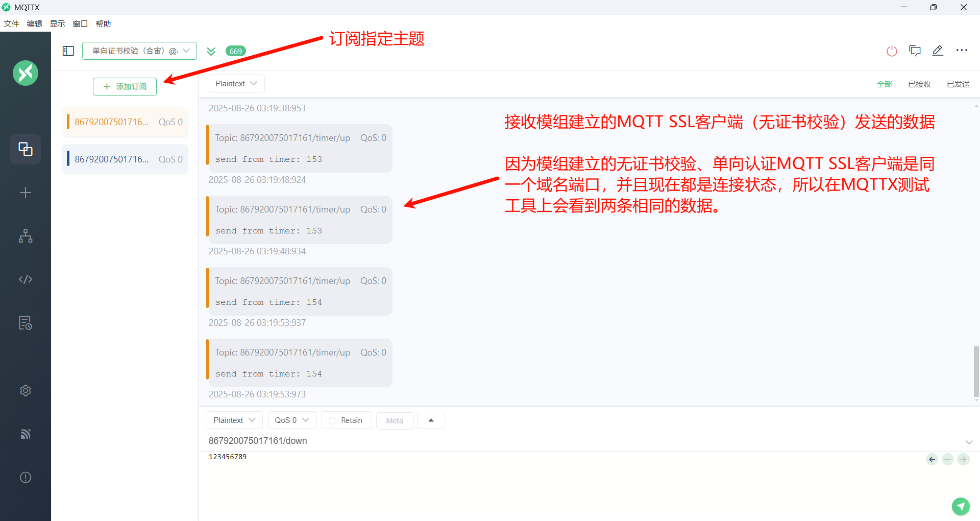This screenshot has height=521, width=980.
Task: Open Settings gear in sidebar
Action: tap(26, 391)
